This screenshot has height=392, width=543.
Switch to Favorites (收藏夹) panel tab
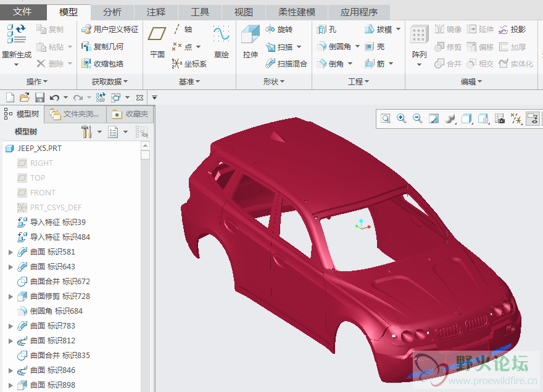(130, 114)
